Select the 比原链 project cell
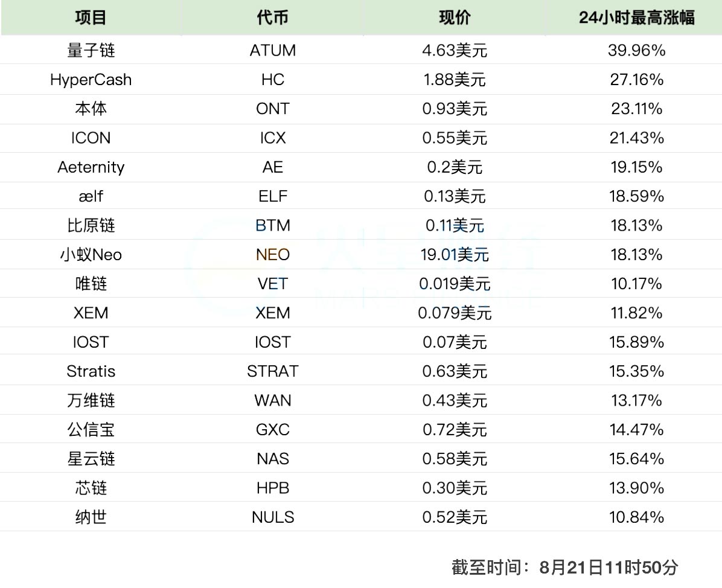 pyautogui.click(x=91, y=225)
